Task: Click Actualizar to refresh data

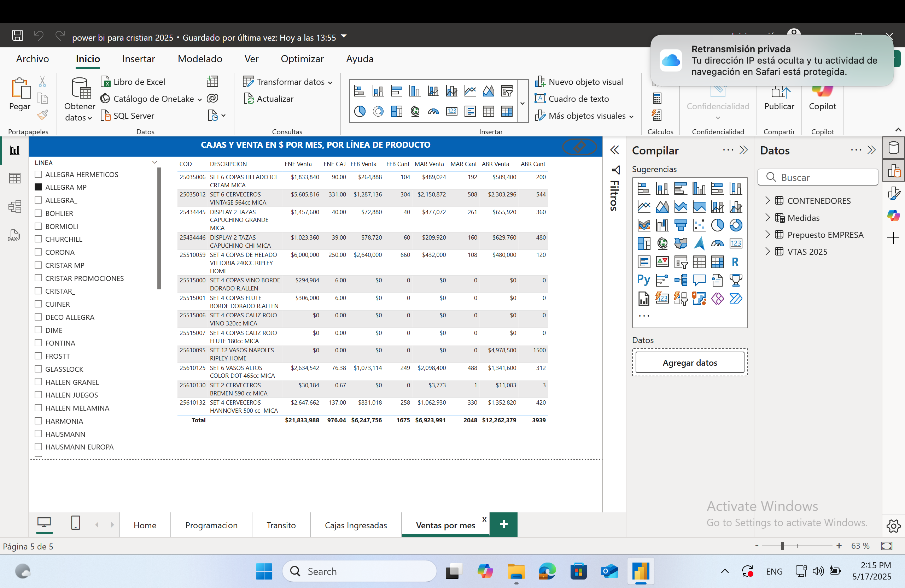Action: pos(275,99)
